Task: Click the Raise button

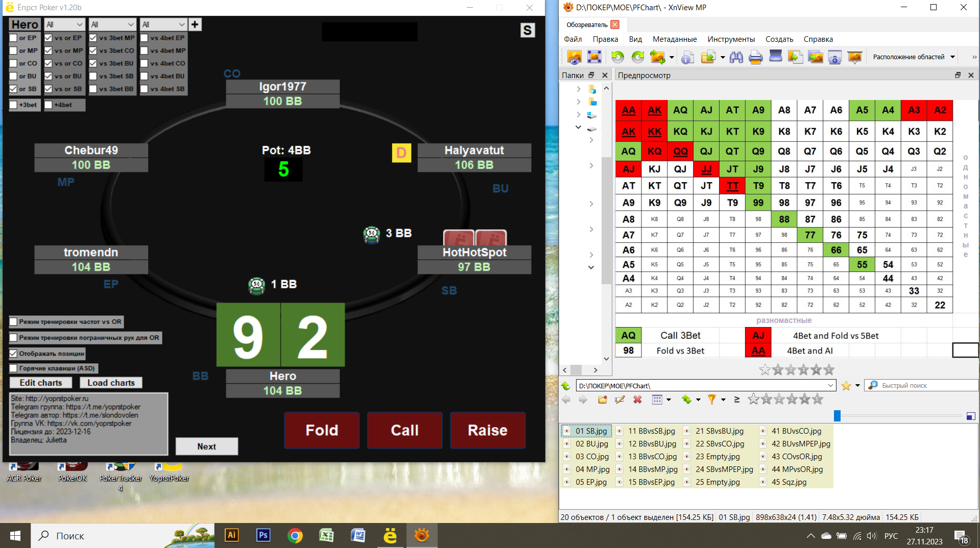Action: [x=488, y=431]
